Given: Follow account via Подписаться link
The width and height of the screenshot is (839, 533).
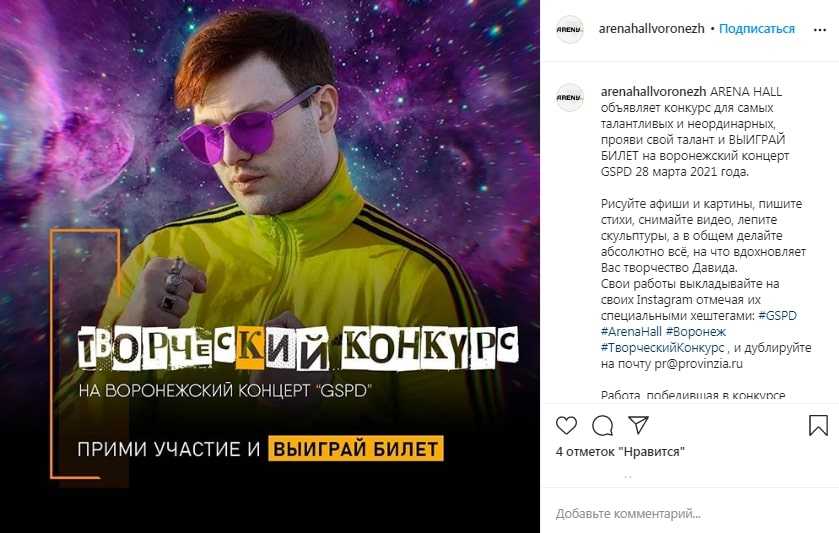Looking at the screenshot, I should (x=757, y=29).
